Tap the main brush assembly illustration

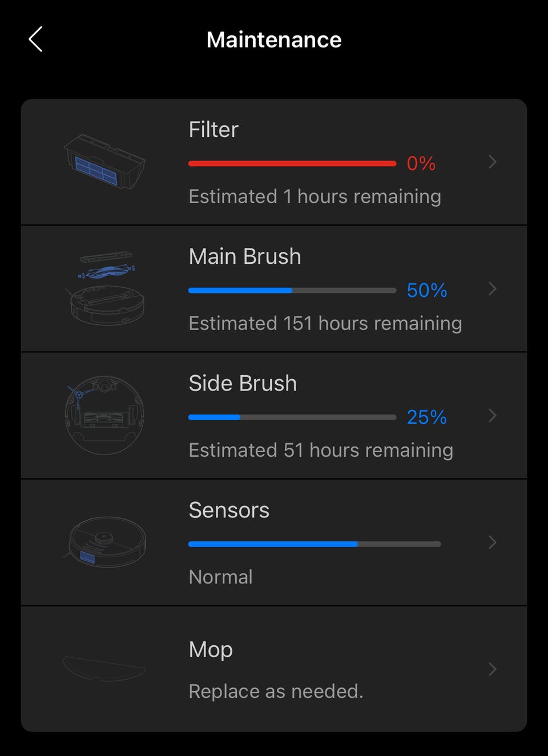[x=106, y=288]
